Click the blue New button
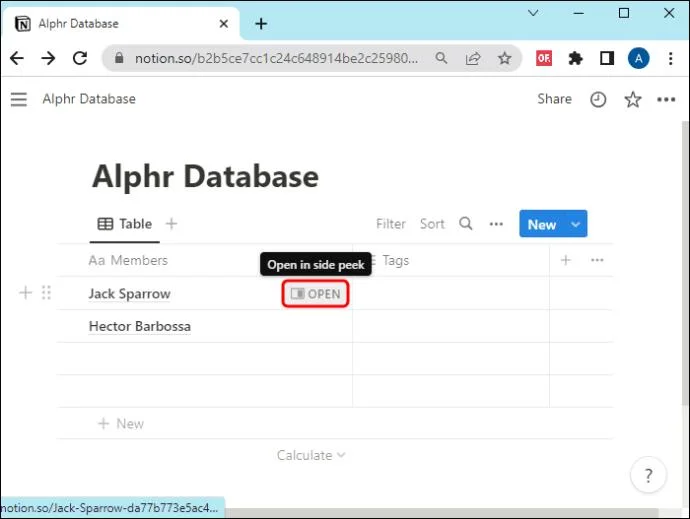Viewport: 690px width, 519px height. [x=542, y=224]
